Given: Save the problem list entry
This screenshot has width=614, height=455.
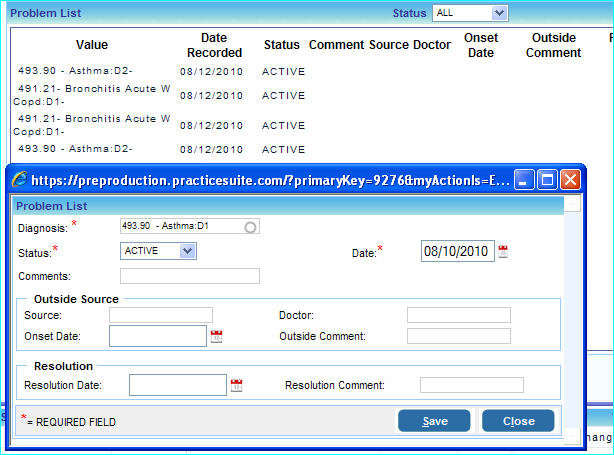Looking at the screenshot, I should [x=434, y=421].
